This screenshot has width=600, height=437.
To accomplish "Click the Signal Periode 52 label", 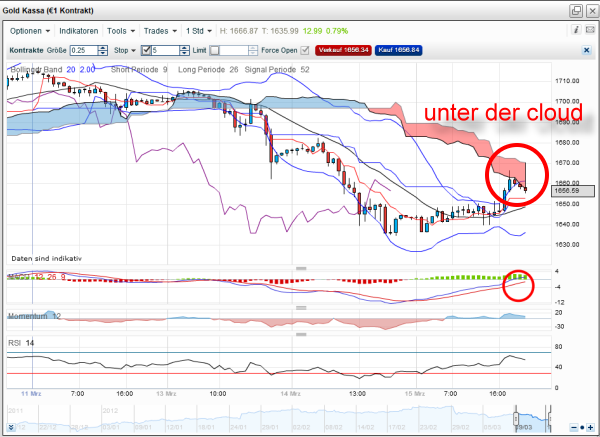I will pyautogui.click(x=277, y=70).
